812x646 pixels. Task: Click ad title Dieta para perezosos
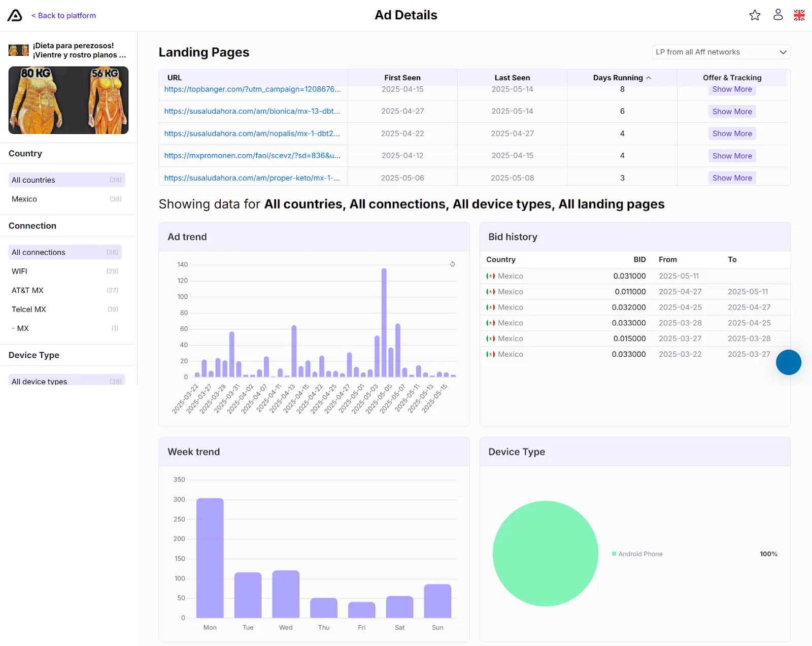pyautogui.click(x=80, y=50)
